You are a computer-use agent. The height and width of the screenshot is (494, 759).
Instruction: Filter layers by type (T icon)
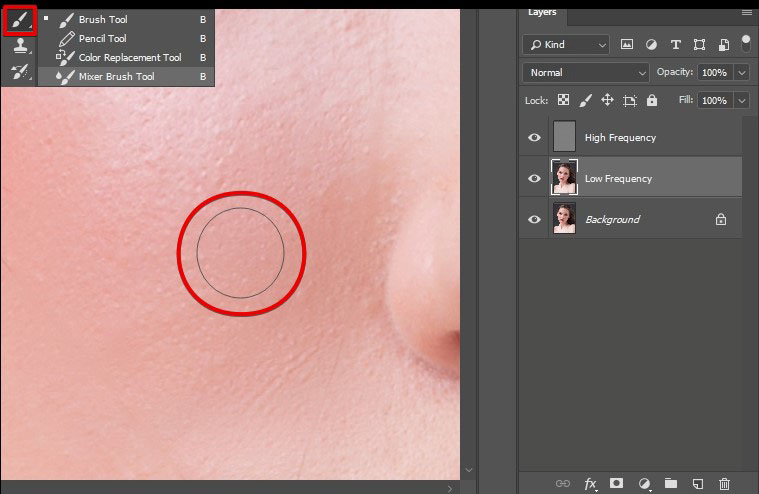click(675, 45)
